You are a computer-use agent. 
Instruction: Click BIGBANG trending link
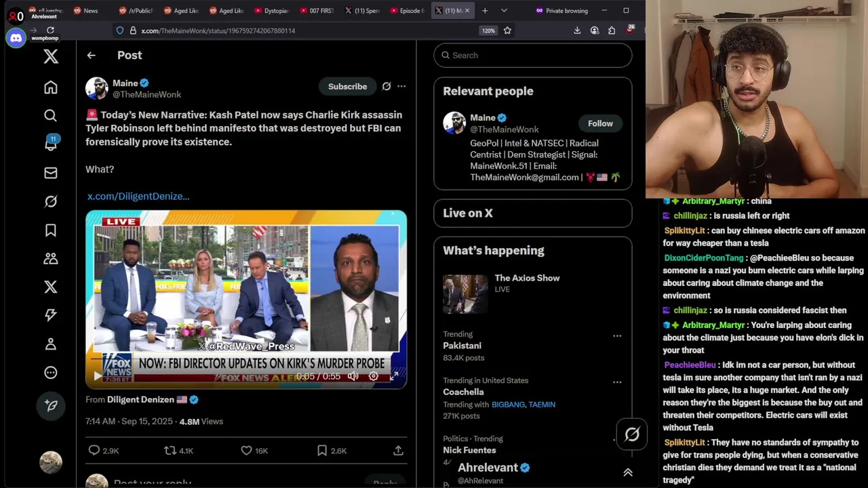(508, 405)
